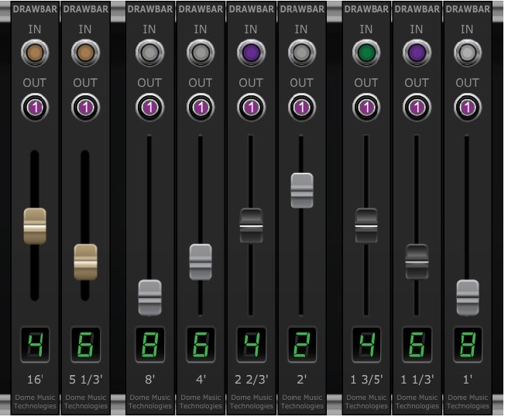Viewport: 508px width, 420px height.
Task: Click the green IN jack of 1 3/5' drawbar
Action: pos(366,53)
